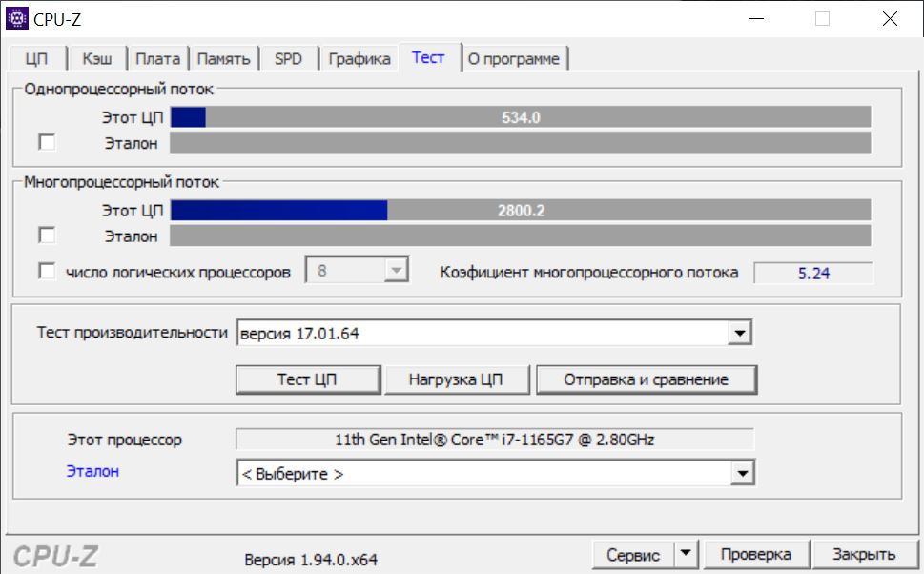Open the Кэш tab
This screenshot has height=574, width=924.
point(97,59)
